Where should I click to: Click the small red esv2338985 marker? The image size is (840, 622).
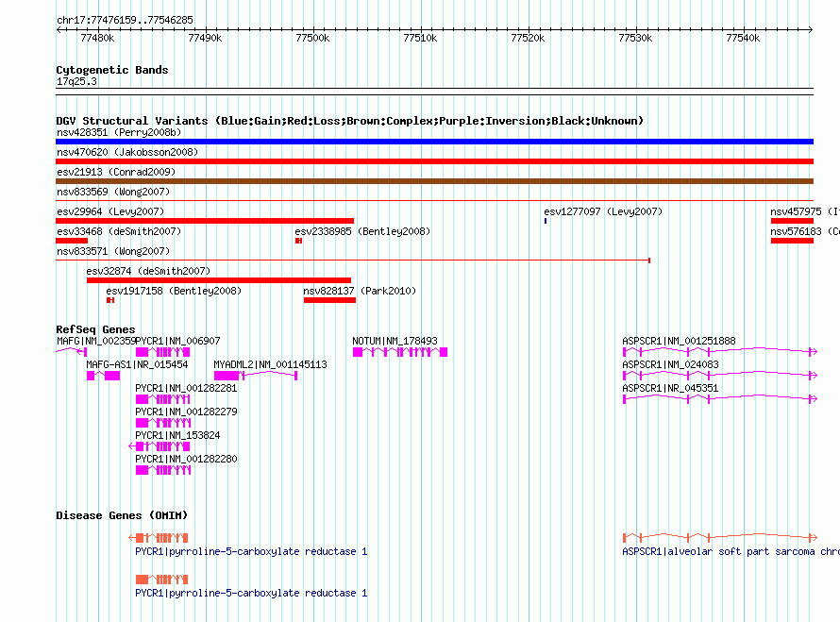pos(299,241)
